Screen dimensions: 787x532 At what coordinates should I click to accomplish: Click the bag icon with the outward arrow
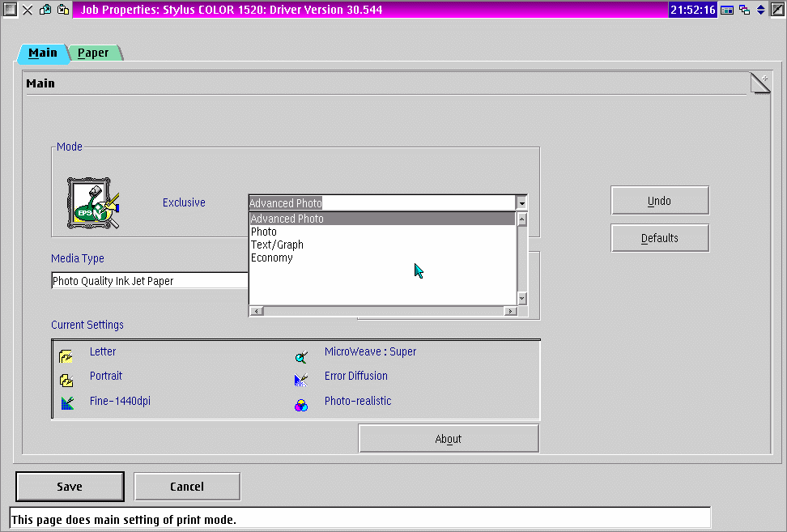(x=45, y=10)
